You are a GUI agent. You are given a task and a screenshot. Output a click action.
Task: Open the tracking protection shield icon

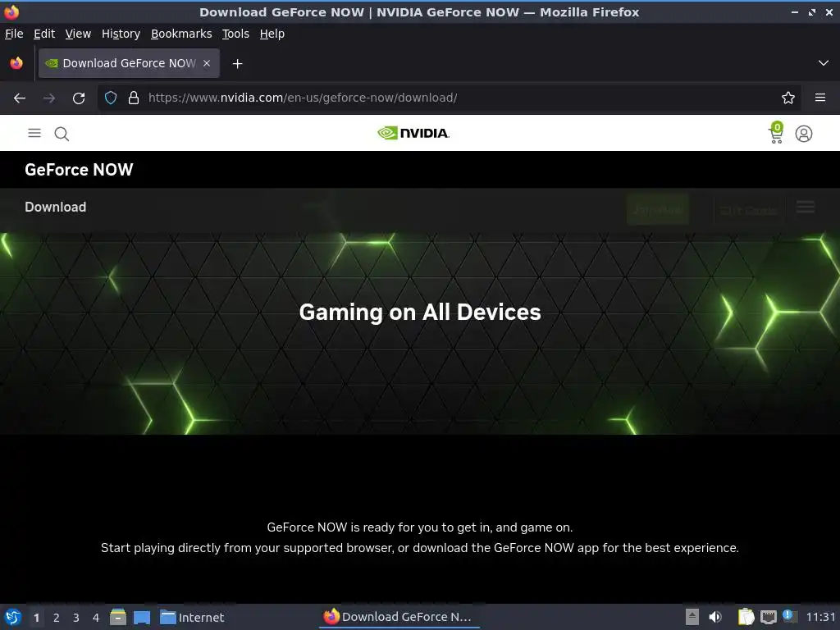[x=111, y=98]
